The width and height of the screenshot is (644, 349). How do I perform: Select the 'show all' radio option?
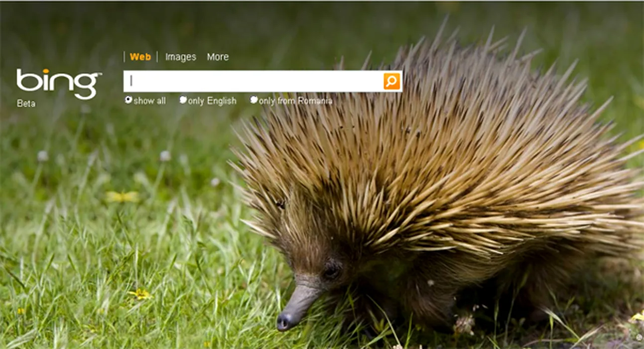(129, 100)
